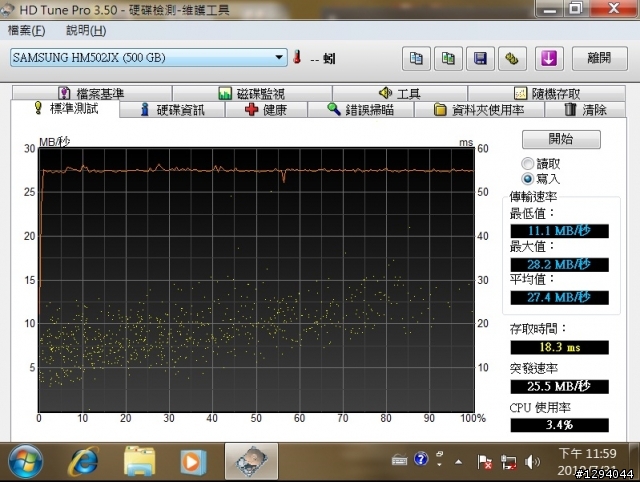Viewport: 640px width, 482px height.
Task: Click the keyboard icon in the tray
Action: click(399, 460)
